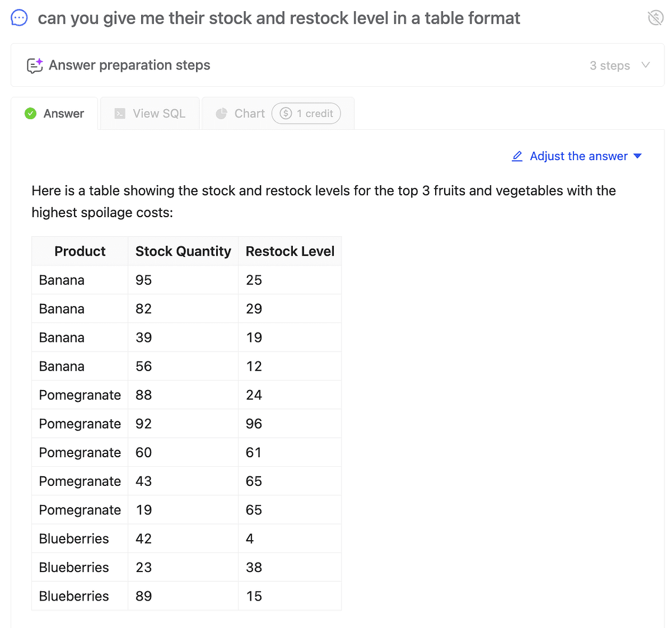
Task: Click the pencil icon near Adjust the answer
Action: [x=517, y=156]
